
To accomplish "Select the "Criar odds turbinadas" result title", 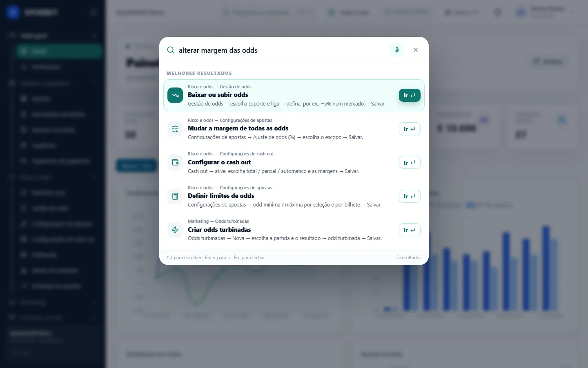I will tap(219, 230).
